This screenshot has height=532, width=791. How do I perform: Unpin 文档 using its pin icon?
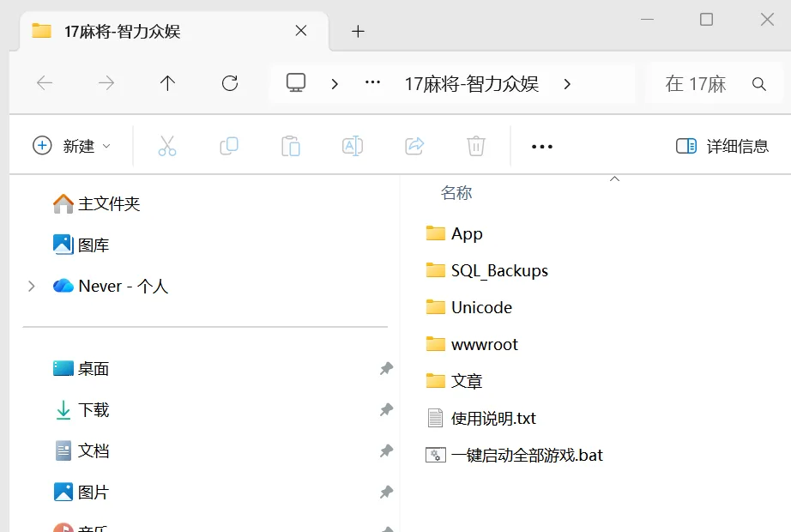coord(386,450)
